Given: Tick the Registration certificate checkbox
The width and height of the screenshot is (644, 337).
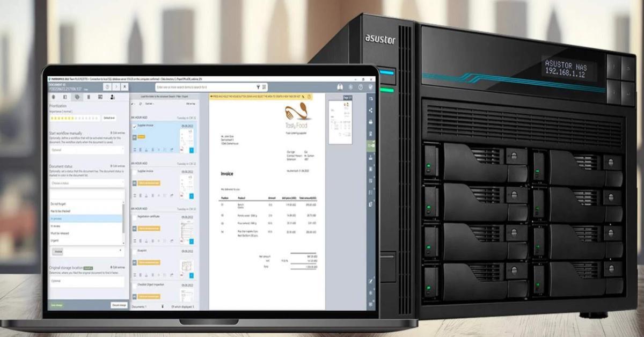Looking at the screenshot, I should click(x=134, y=217).
